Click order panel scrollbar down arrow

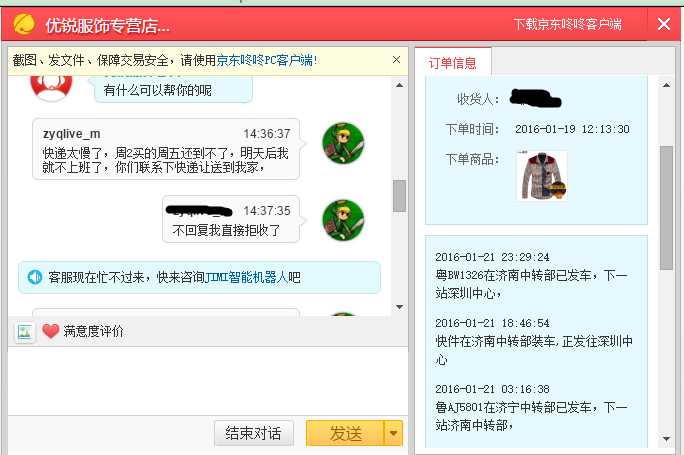pyautogui.click(x=667, y=438)
